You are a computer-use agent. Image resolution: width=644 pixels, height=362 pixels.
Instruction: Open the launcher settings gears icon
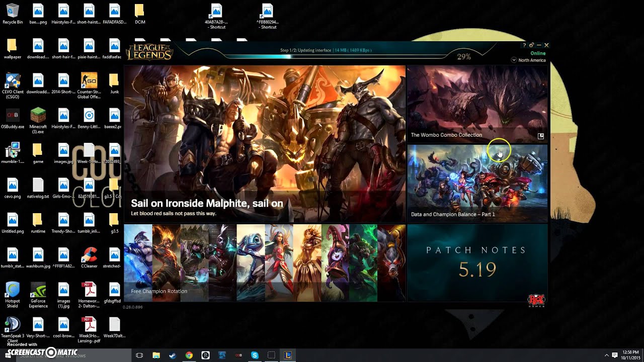(531, 45)
